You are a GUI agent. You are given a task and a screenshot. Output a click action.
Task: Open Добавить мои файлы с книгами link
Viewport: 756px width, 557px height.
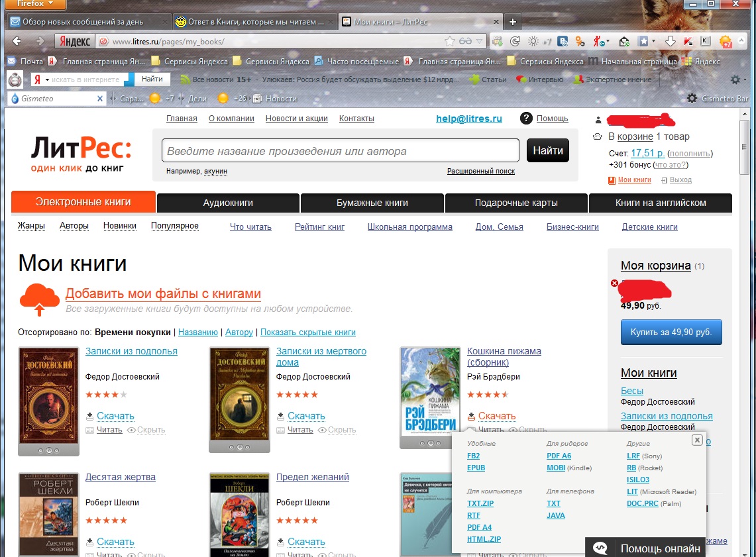pyautogui.click(x=163, y=293)
